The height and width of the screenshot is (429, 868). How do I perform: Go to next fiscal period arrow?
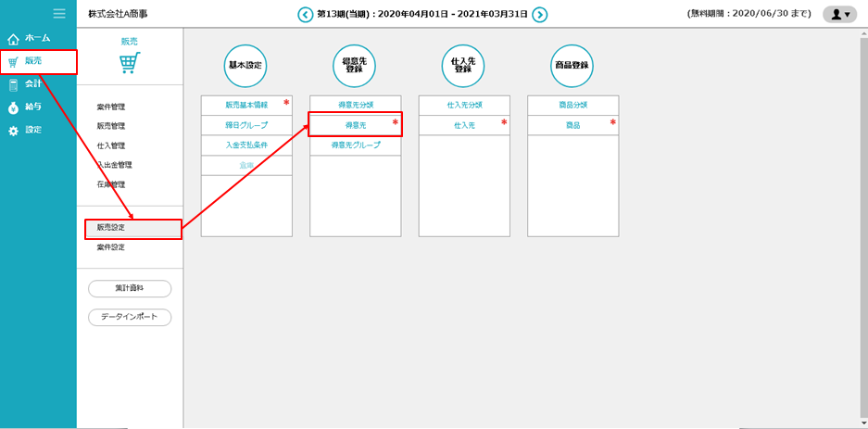540,14
